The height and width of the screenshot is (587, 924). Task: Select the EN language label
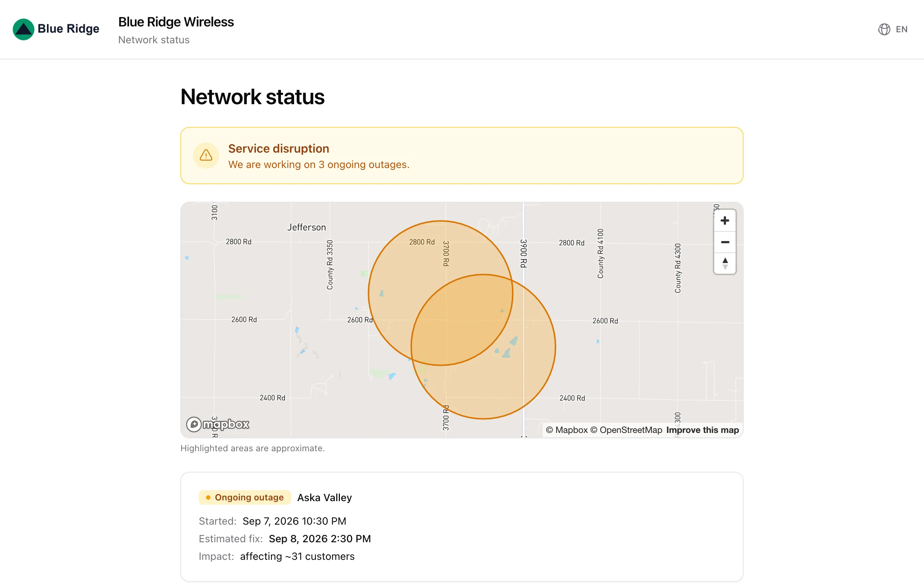[901, 29]
